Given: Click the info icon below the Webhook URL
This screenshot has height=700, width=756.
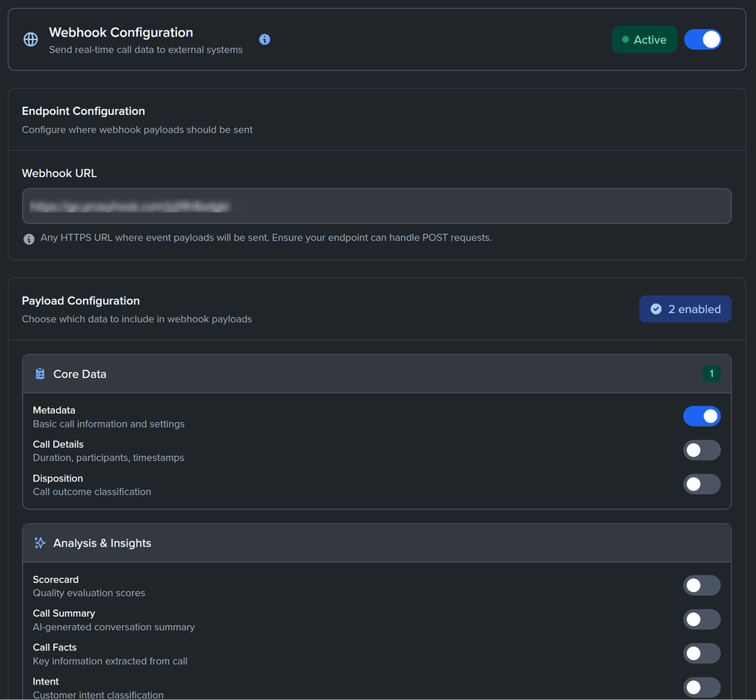Looking at the screenshot, I should point(28,238).
